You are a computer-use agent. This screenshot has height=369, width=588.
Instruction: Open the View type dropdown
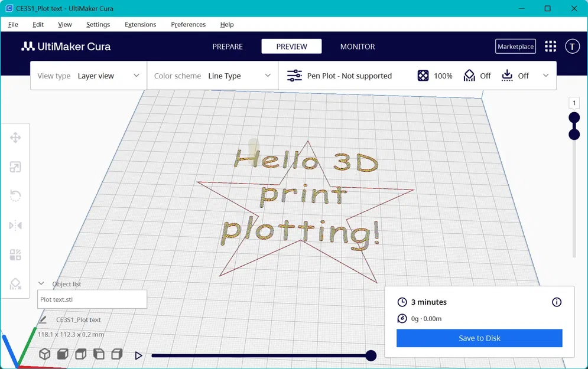coord(89,76)
